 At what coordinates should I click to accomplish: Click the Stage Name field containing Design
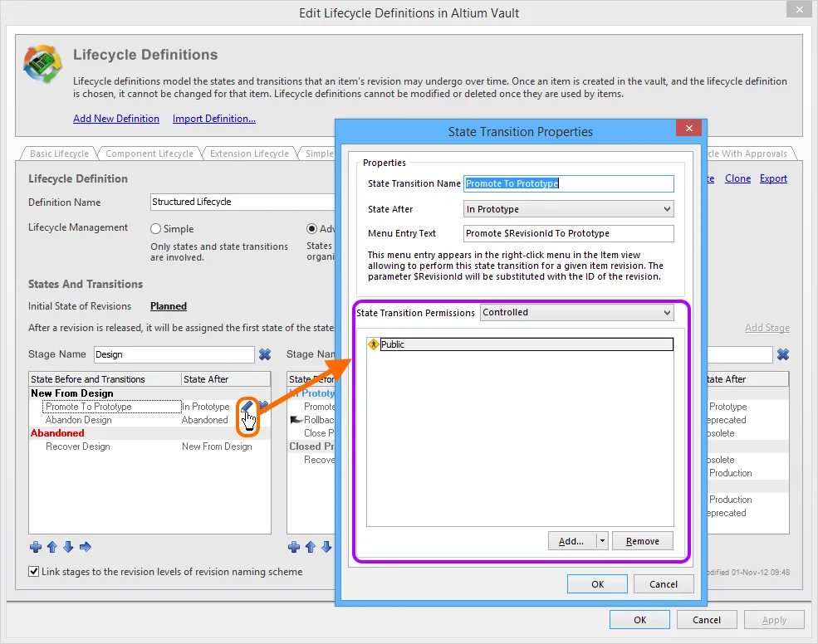click(174, 354)
